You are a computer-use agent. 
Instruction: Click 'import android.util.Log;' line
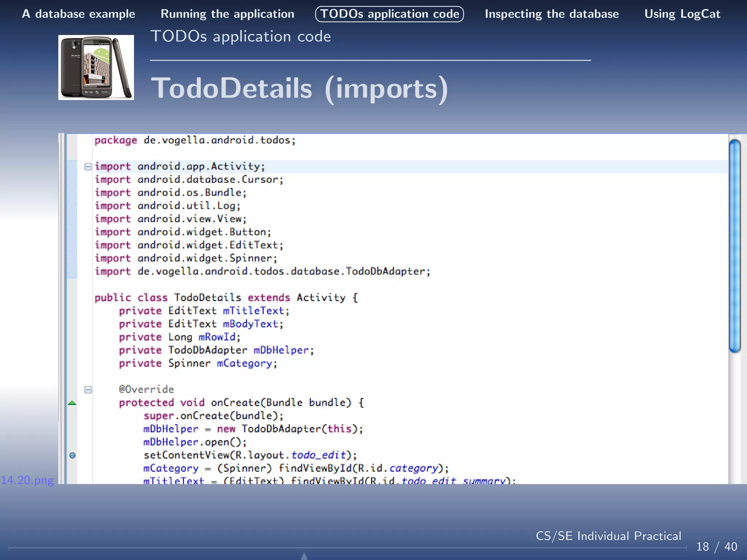168,206
